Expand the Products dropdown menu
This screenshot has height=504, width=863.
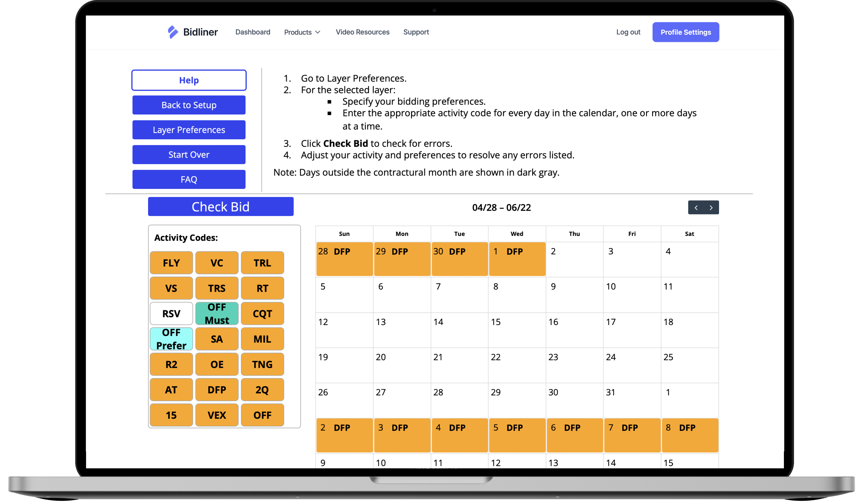302,32
